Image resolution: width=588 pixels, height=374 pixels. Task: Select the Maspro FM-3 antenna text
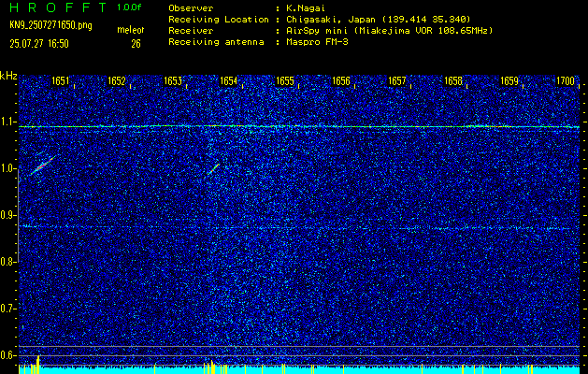tap(317, 42)
